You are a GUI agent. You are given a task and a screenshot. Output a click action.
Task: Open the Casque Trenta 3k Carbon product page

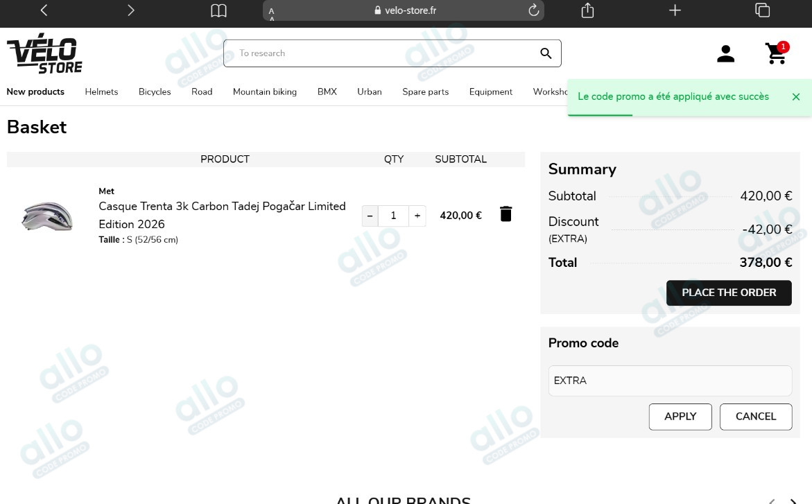pos(222,206)
